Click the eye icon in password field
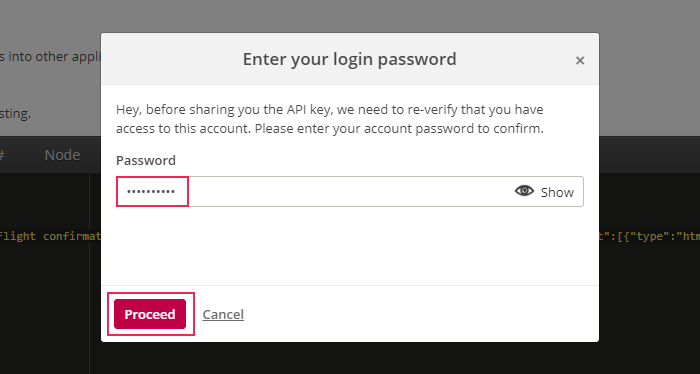Image resolution: width=700 pixels, height=374 pixels. 524,191
